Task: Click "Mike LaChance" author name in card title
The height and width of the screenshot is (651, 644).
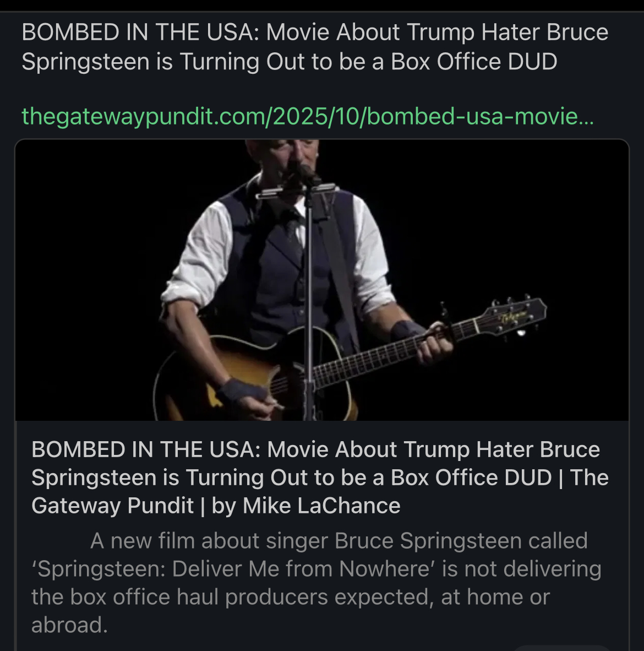Action: coord(321,506)
